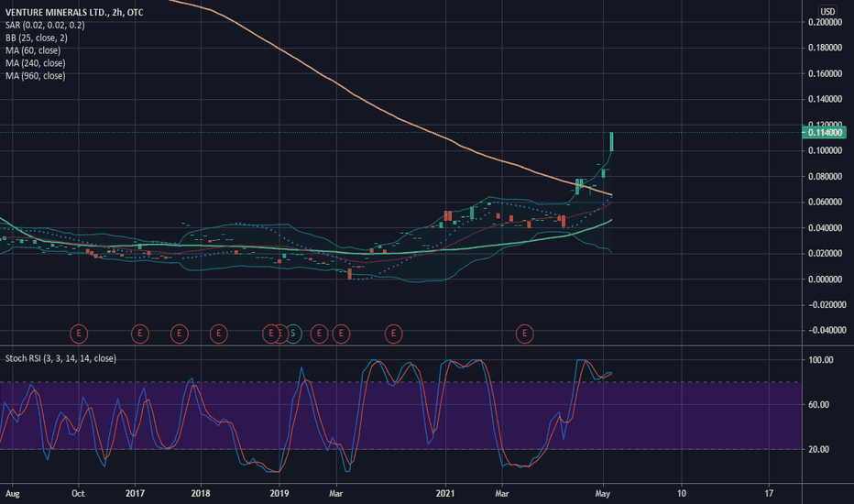Click the Oct time axis label
This screenshot has height=504, width=854.
(x=78, y=493)
